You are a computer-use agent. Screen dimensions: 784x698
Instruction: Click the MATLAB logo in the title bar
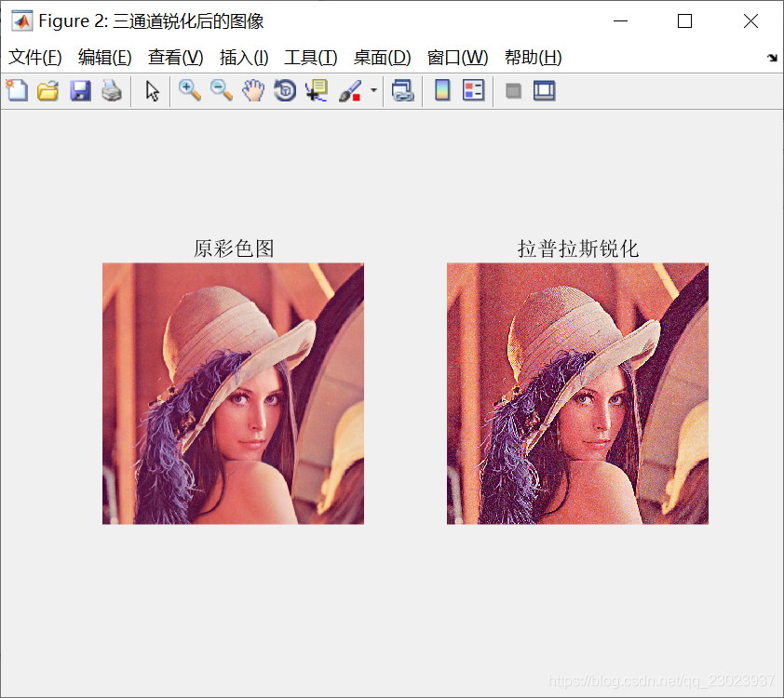click(x=22, y=21)
